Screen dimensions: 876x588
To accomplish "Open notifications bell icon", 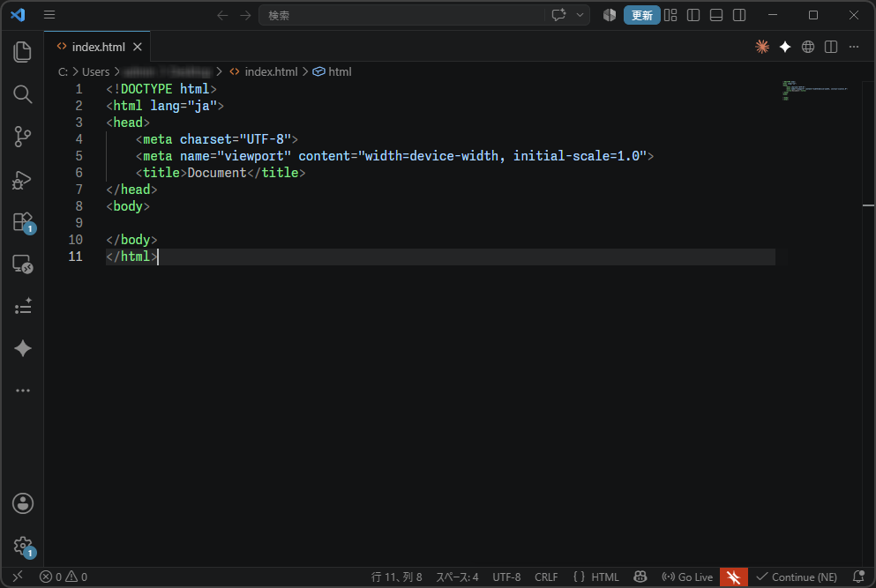I will point(858,577).
